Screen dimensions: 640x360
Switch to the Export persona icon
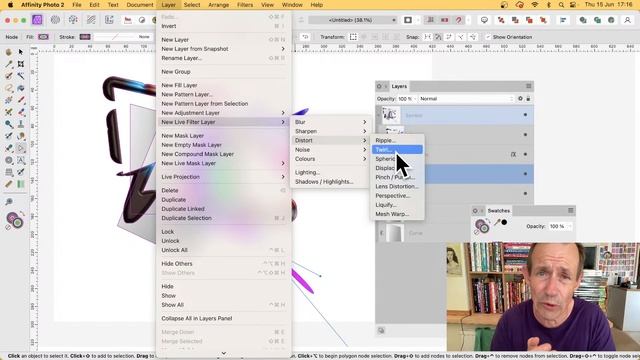109,20
